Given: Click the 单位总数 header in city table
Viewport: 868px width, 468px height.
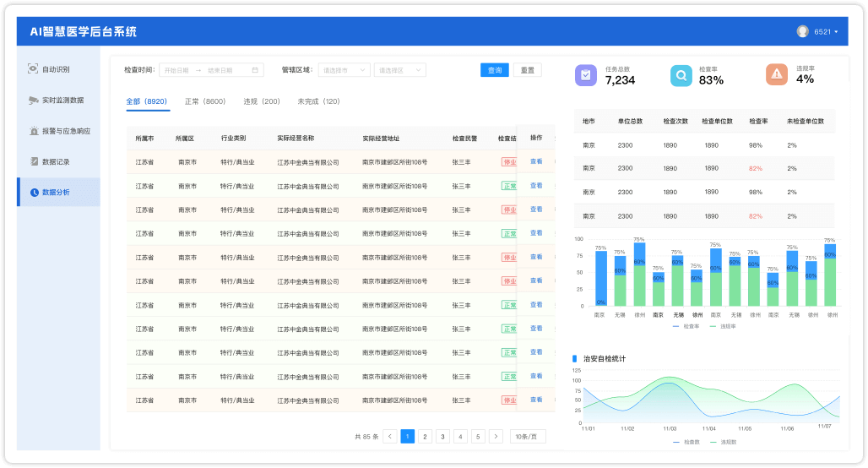Looking at the screenshot, I should coord(630,121).
